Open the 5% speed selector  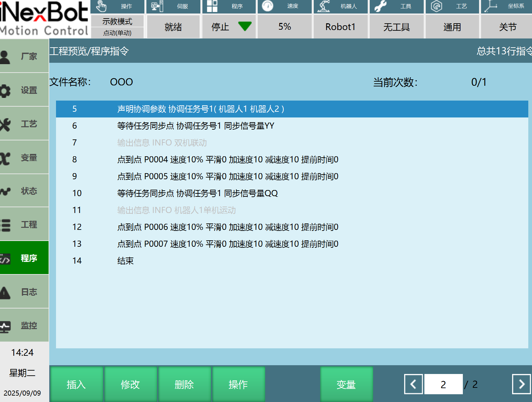coord(285,27)
